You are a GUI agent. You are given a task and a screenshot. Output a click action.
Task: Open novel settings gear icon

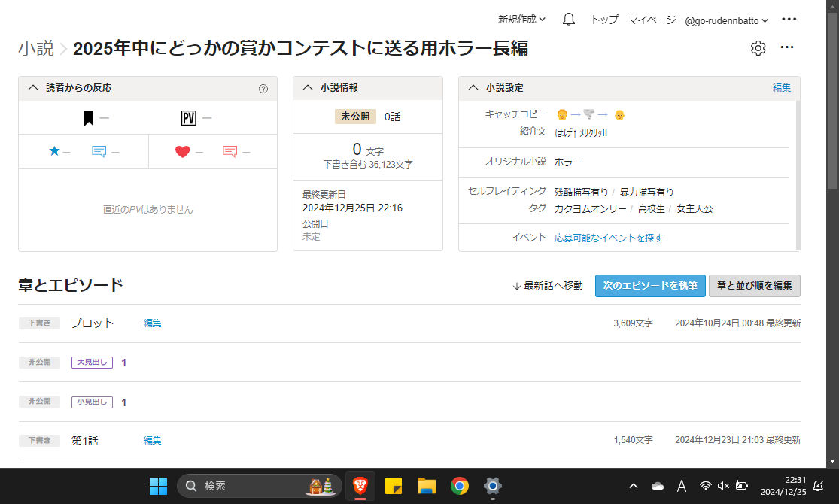pyautogui.click(x=758, y=48)
